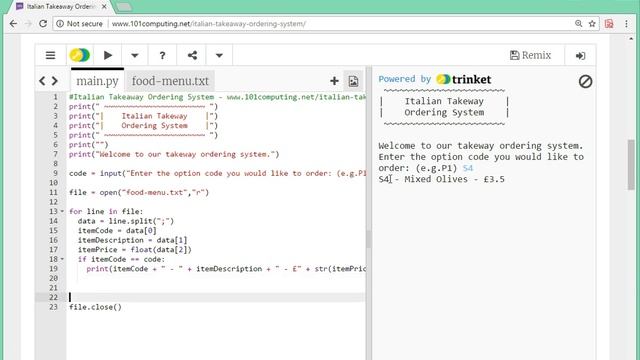Viewport: 640px width, 360px height.
Task: Click the Not secure site info icon
Action: click(x=60, y=24)
